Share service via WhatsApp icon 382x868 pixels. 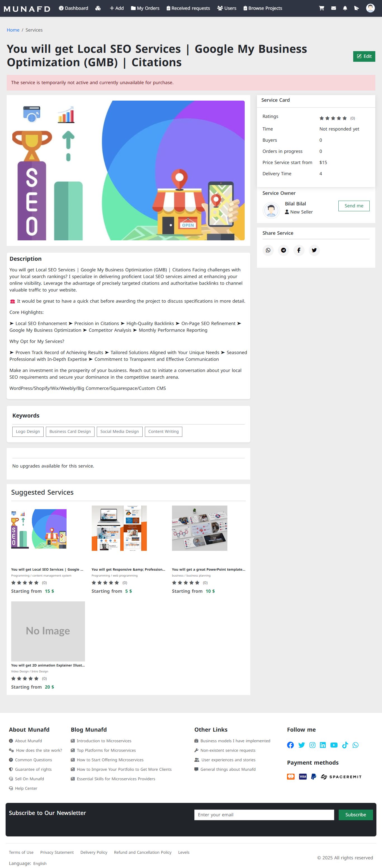coord(268,250)
